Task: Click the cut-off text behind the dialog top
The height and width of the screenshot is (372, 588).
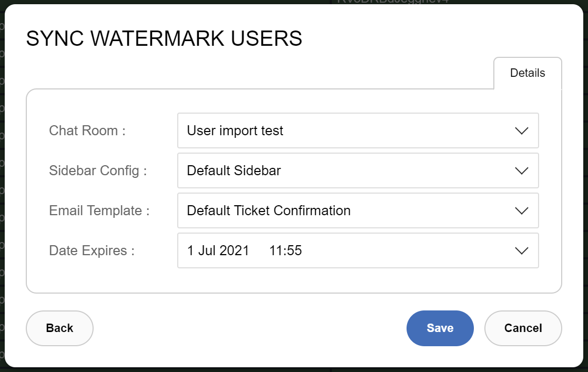Action: tap(393, 2)
